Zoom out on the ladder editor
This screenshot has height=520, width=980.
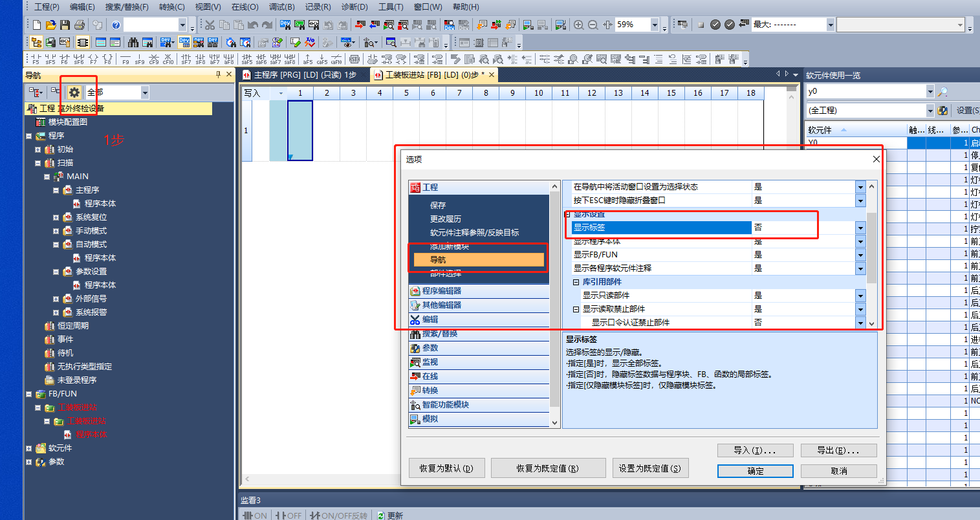pyautogui.click(x=593, y=25)
